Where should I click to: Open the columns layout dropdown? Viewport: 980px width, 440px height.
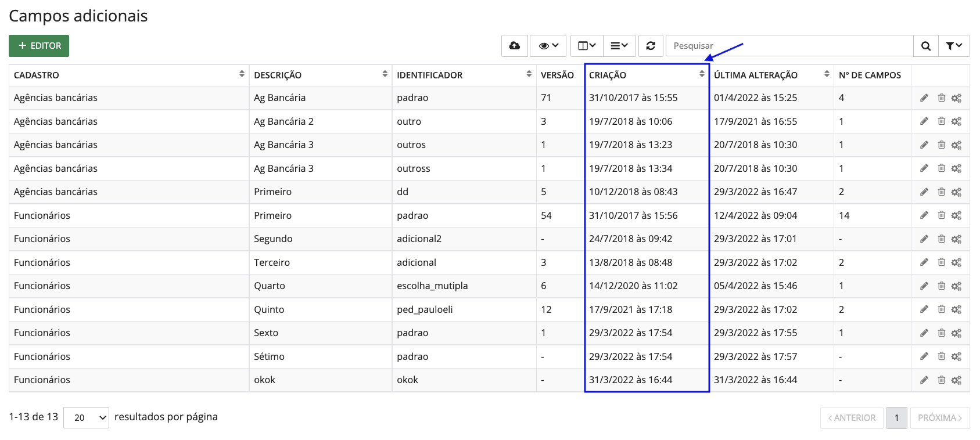[x=587, y=46]
